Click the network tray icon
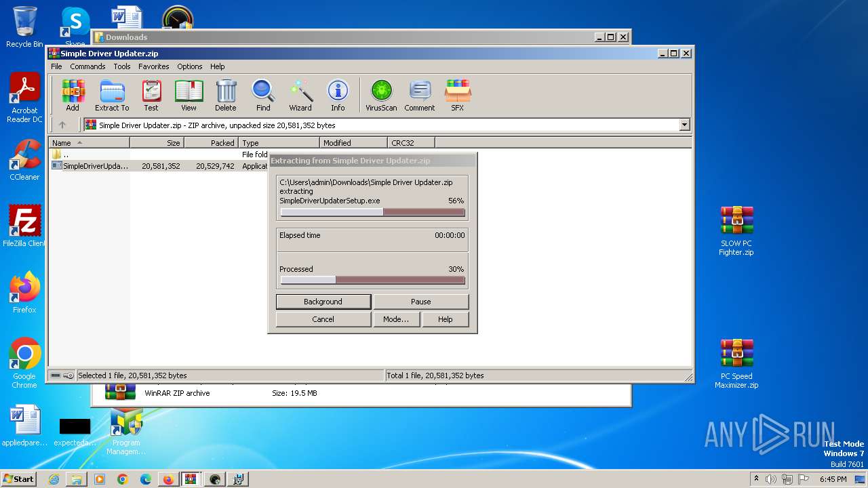Image resolution: width=868 pixels, height=488 pixels. pyautogui.click(x=787, y=479)
